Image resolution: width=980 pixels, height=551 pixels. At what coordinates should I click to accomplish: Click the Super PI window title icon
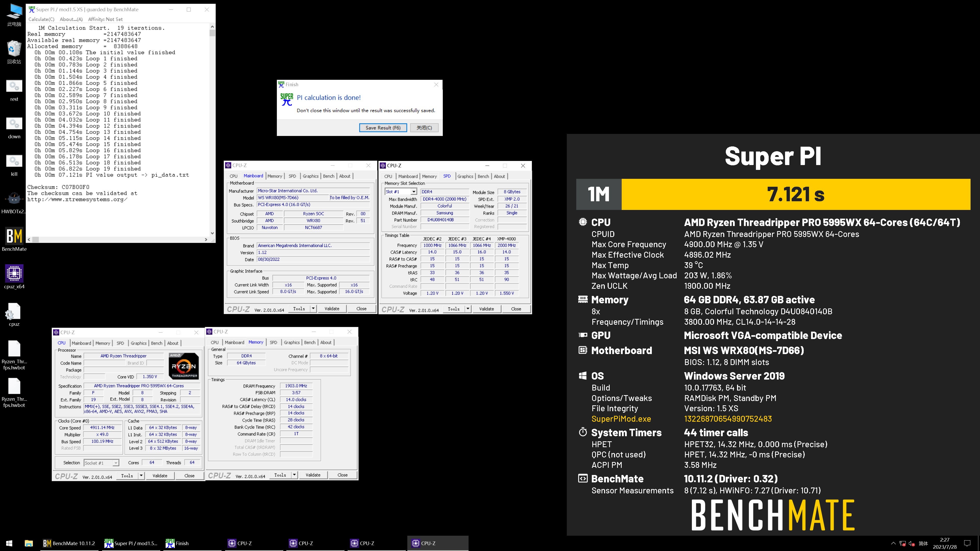click(x=32, y=9)
